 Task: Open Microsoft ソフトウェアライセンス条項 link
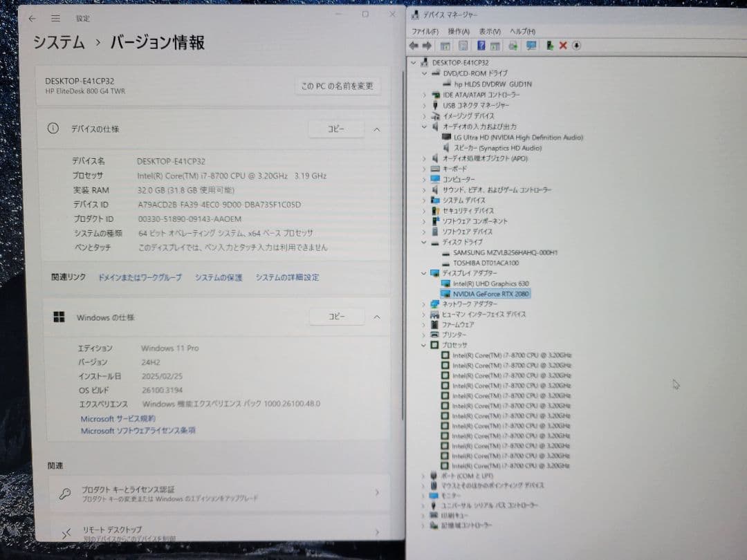coord(138,431)
